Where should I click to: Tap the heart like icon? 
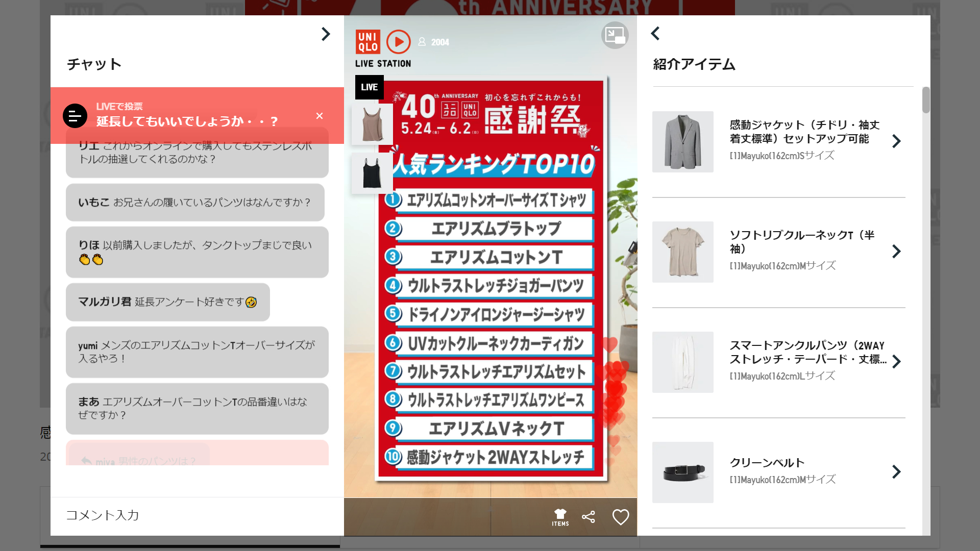pos(620,517)
